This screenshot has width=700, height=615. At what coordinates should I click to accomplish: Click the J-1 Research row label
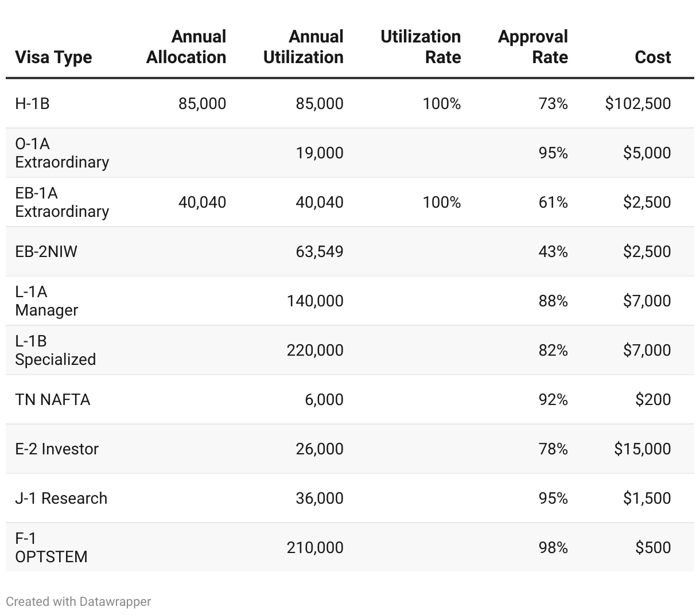click(x=61, y=498)
